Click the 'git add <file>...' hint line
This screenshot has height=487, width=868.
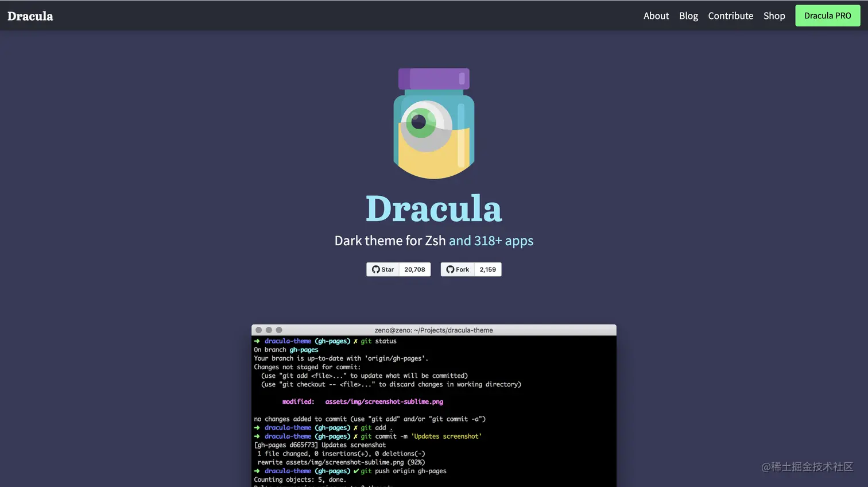tap(365, 376)
